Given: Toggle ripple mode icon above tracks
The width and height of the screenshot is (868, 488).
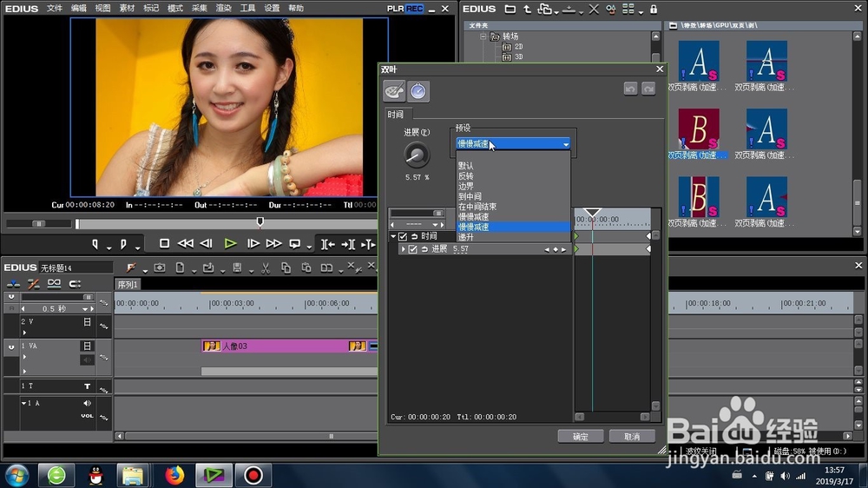Looking at the screenshot, I should coord(34,284).
